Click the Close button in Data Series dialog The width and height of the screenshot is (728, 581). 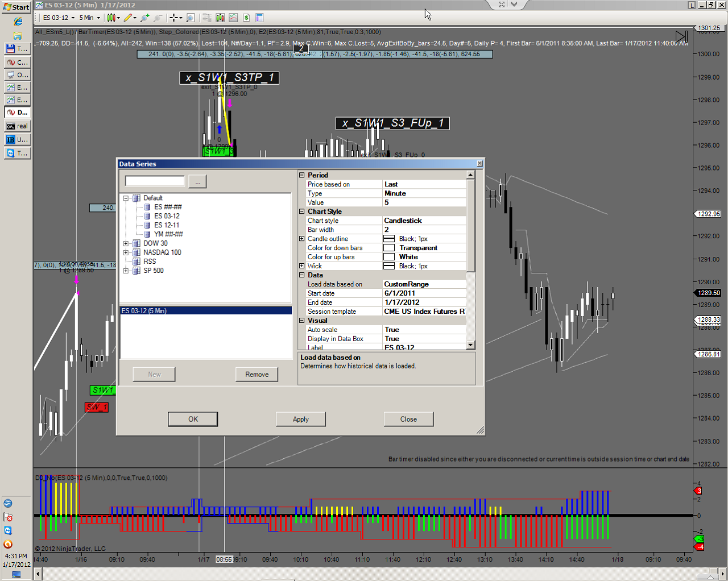click(x=408, y=419)
